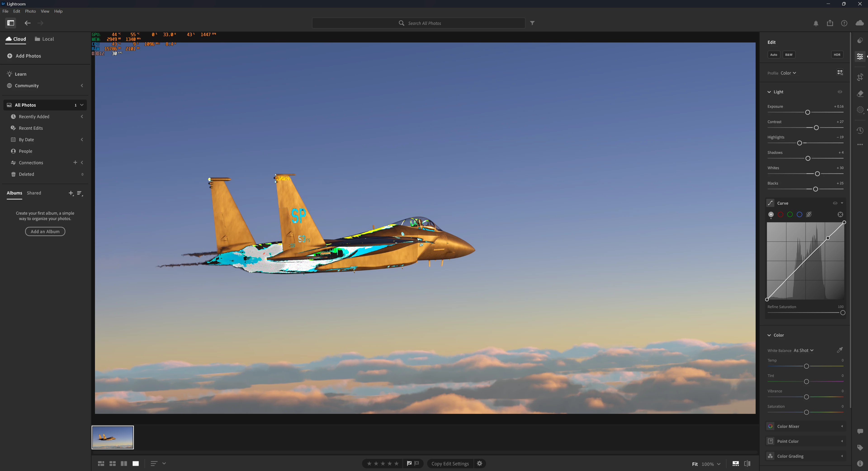Select the Healing eraser tool
The image size is (868, 471).
tap(860, 94)
